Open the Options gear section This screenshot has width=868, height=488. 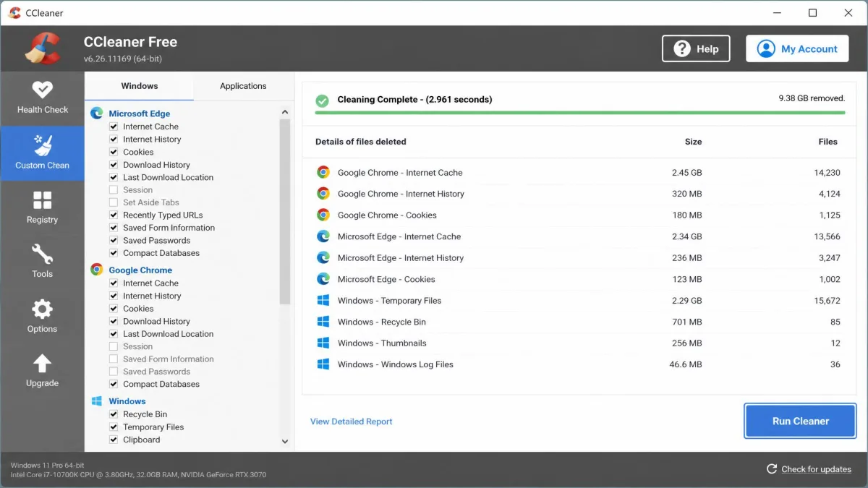pyautogui.click(x=42, y=317)
